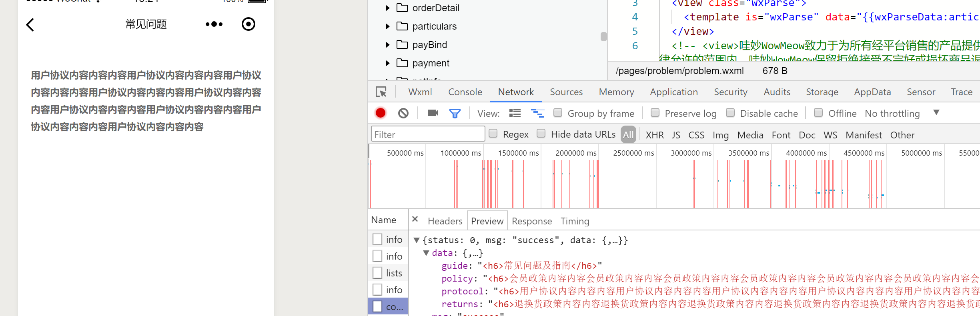Click the network Filter text field
The height and width of the screenshot is (316, 980).
pyautogui.click(x=428, y=134)
